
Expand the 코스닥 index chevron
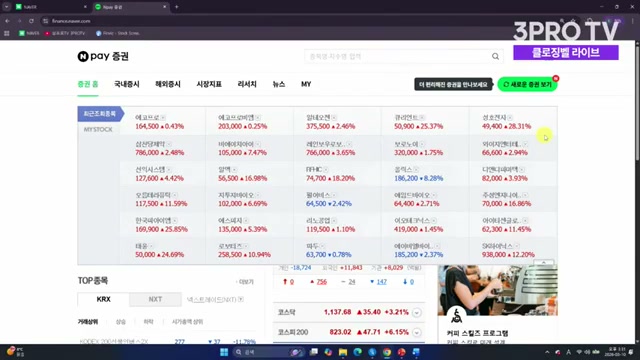[416, 313]
